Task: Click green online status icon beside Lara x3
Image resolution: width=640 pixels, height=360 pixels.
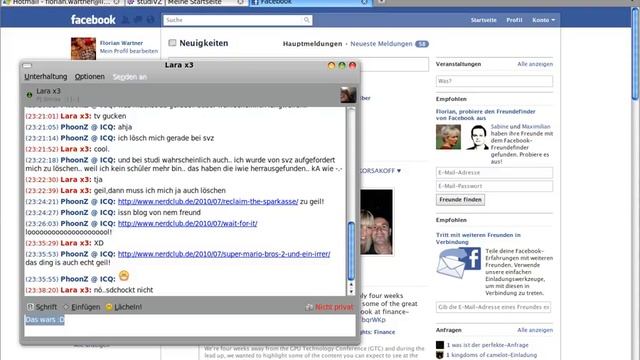Action: (29, 95)
